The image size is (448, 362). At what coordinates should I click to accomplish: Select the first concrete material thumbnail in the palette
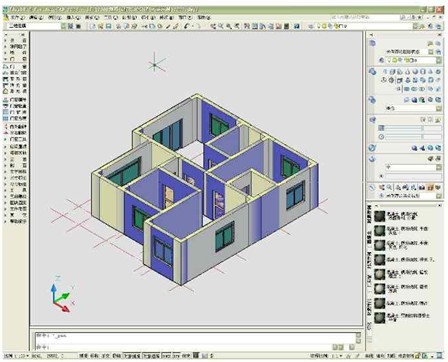(x=380, y=216)
